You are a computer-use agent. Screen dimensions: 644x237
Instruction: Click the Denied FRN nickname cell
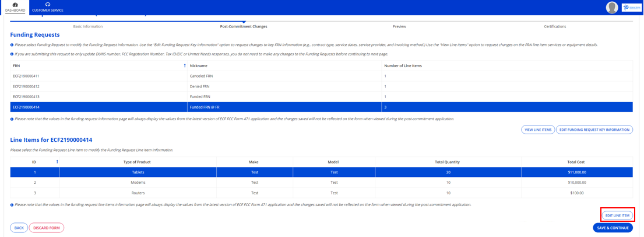click(284, 86)
